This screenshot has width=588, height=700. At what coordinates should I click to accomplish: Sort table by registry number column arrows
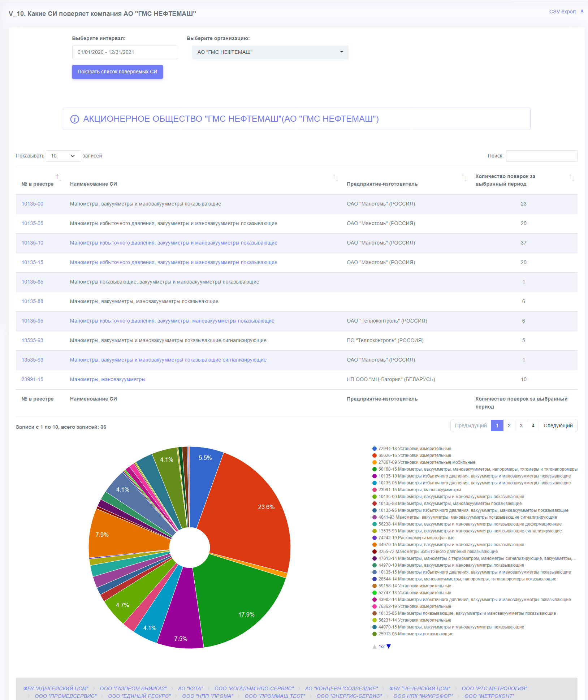59,178
